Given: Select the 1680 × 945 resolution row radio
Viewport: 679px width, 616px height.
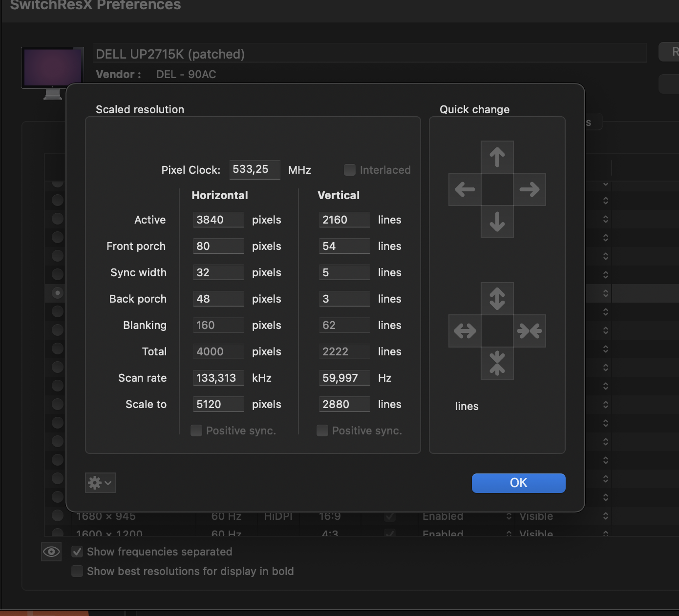Looking at the screenshot, I should (x=58, y=515).
